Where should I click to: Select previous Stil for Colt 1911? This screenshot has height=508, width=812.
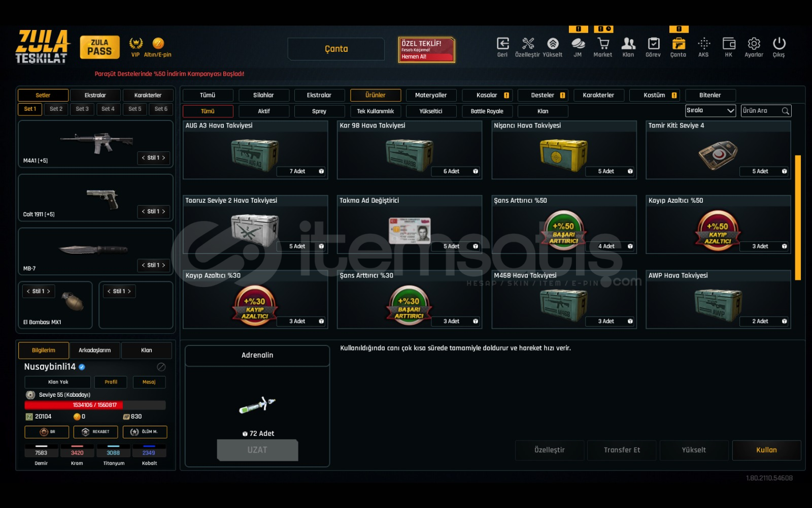144,212
